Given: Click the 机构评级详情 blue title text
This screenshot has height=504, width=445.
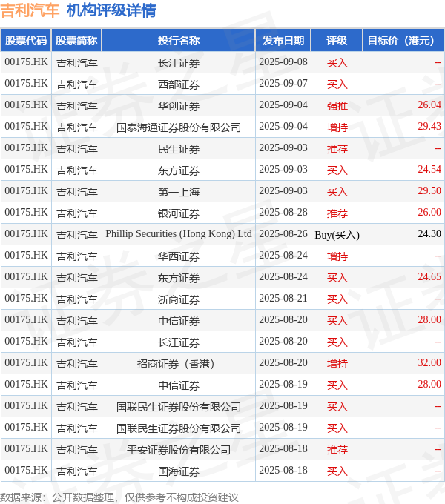Looking at the screenshot, I should point(111,10).
